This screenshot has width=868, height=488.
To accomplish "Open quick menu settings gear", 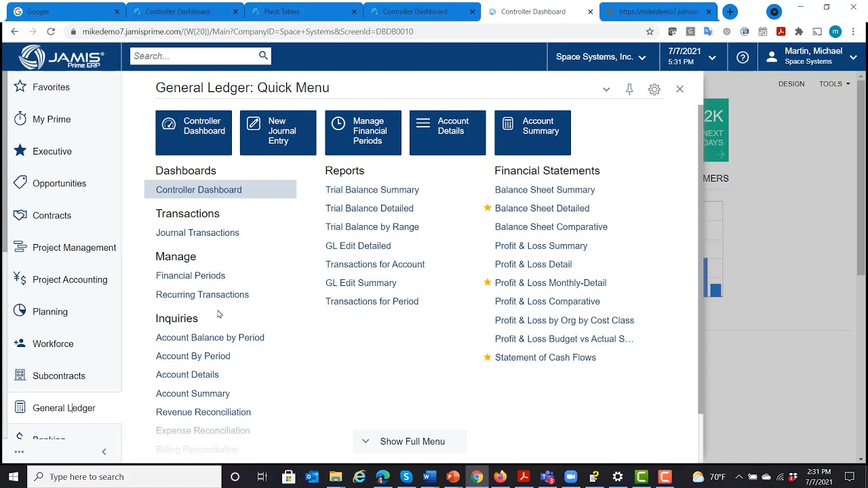I will click(x=654, y=89).
